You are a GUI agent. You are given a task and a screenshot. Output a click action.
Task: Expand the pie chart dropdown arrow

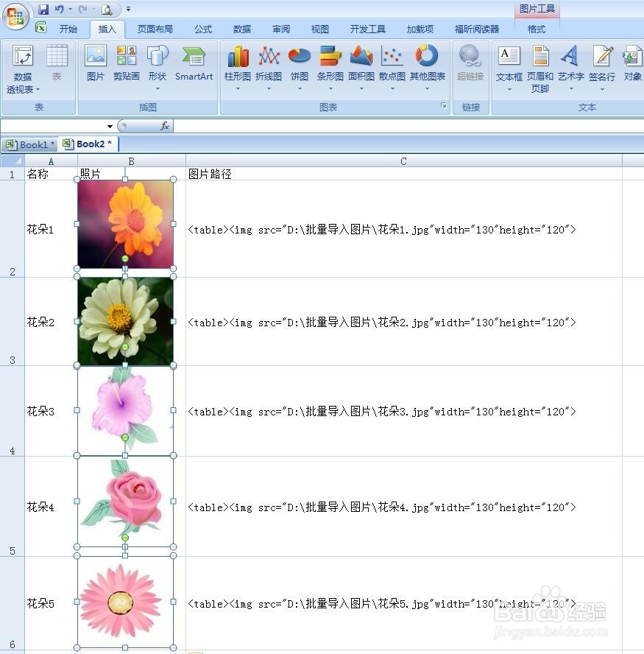(x=300, y=89)
